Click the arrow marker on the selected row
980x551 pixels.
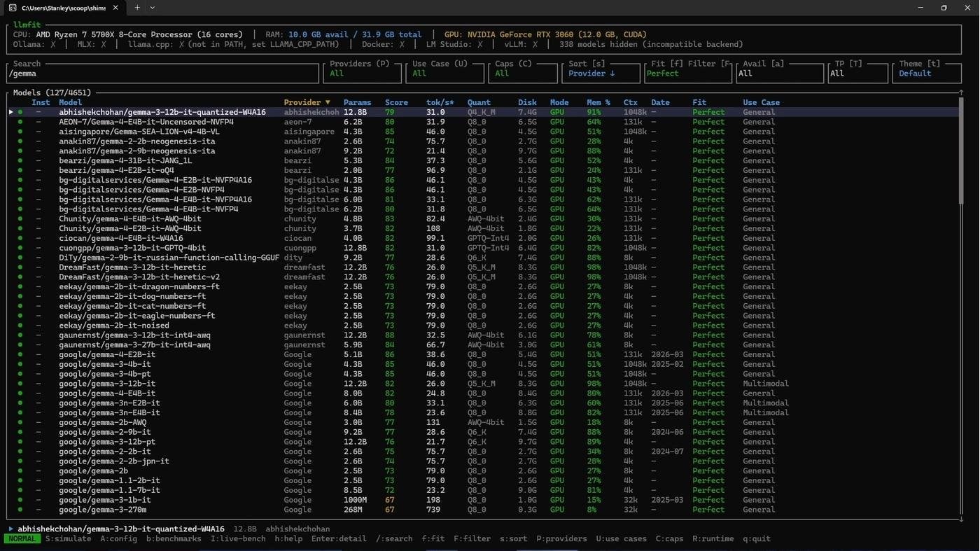(10, 112)
